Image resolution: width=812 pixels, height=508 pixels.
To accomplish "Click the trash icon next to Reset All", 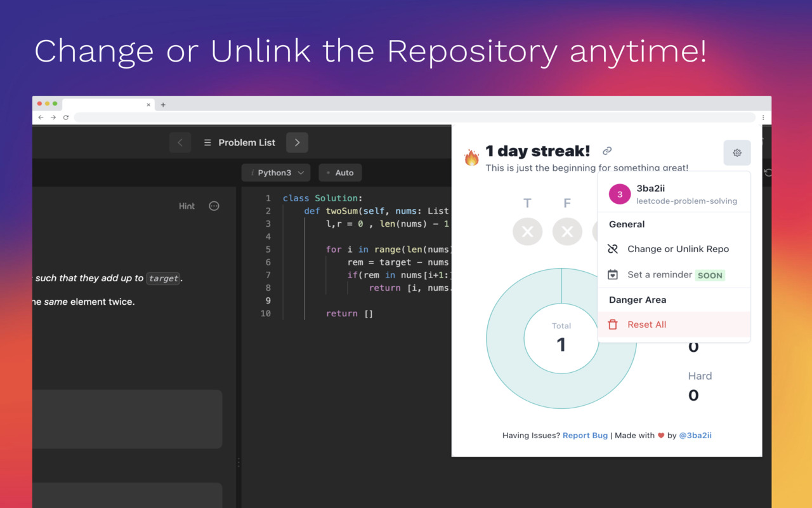I will click(x=612, y=324).
